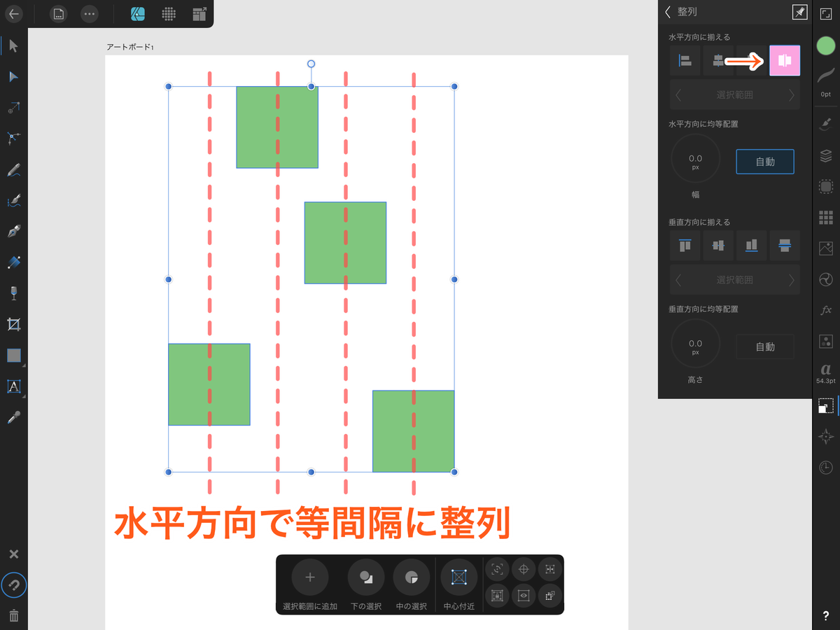This screenshot has height=630, width=840.
Task: Click right chevron of horizontal 選択範囲
Action: point(792,95)
